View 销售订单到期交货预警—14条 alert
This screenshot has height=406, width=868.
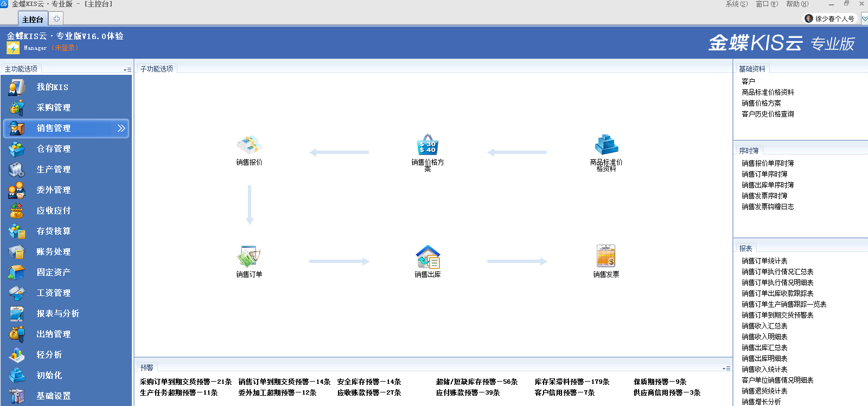pyautogui.click(x=284, y=382)
